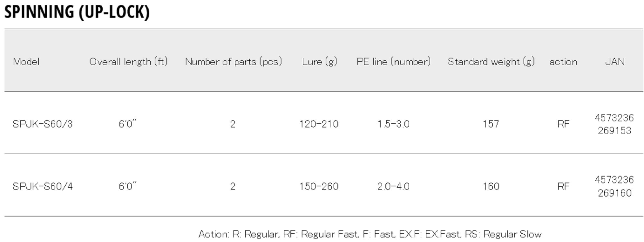
Task: Select JAN code ending in 269153
Action: click(x=614, y=124)
